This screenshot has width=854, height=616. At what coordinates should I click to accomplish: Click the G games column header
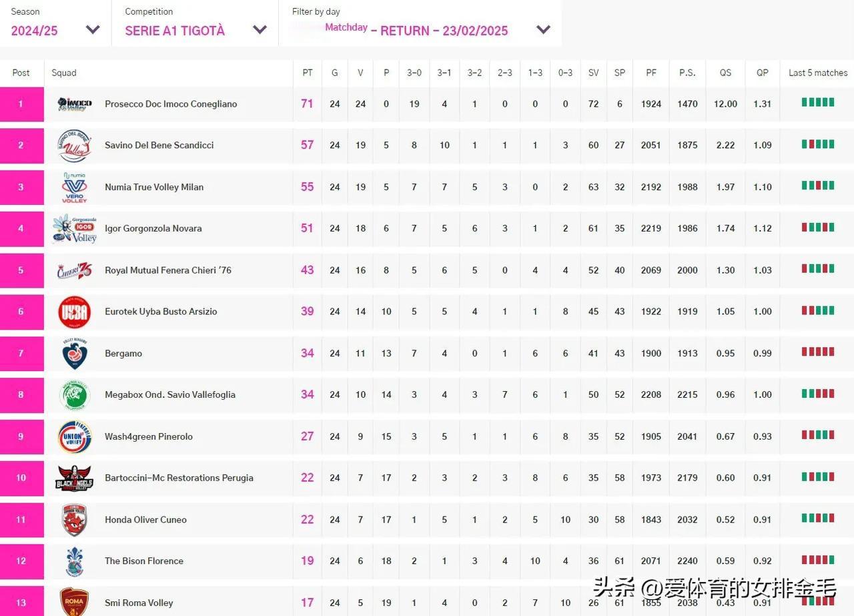coord(335,73)
